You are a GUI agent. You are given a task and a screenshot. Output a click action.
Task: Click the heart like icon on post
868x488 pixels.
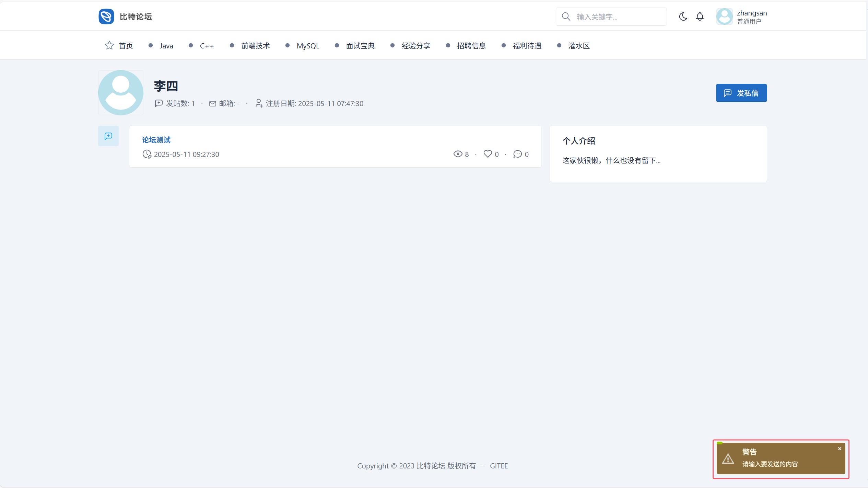point(487,154)
